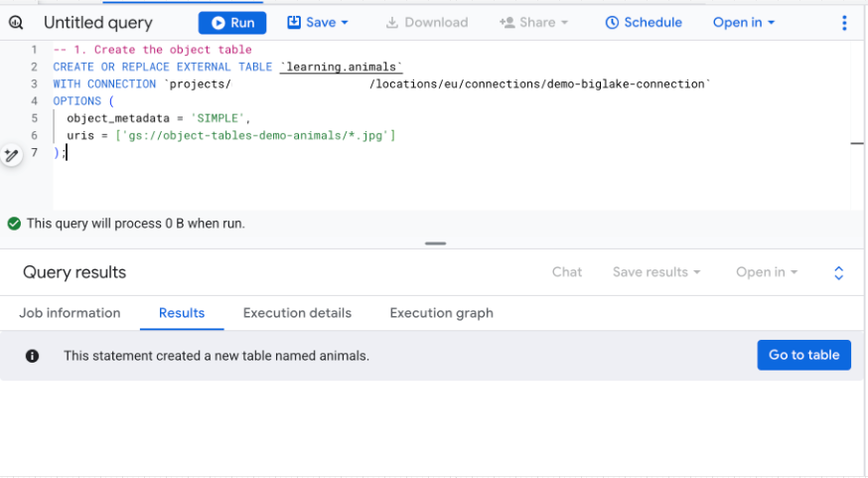Click the AI magic wand edit icon
Viewport: 868px width, 478px height.
click(x=11, y=155)
